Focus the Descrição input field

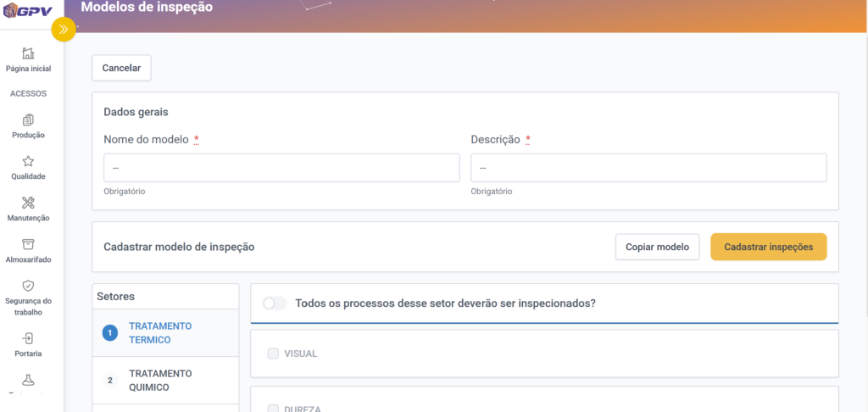point(648,168)
